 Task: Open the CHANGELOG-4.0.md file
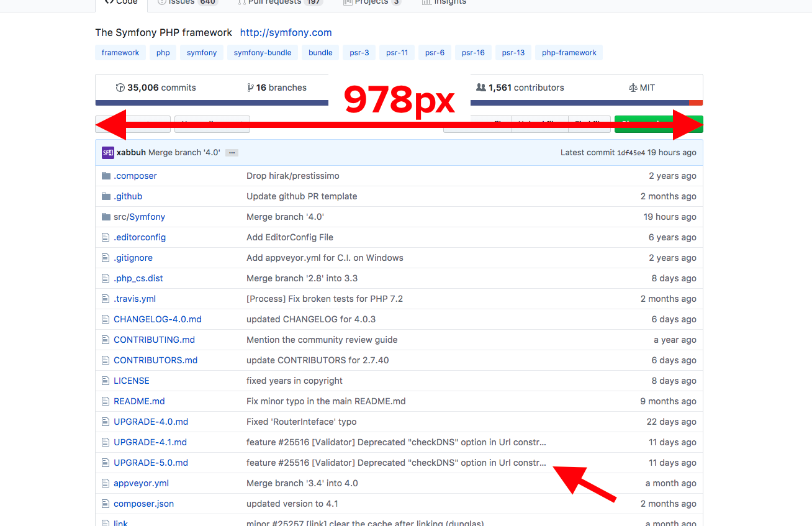click(158, 319)
